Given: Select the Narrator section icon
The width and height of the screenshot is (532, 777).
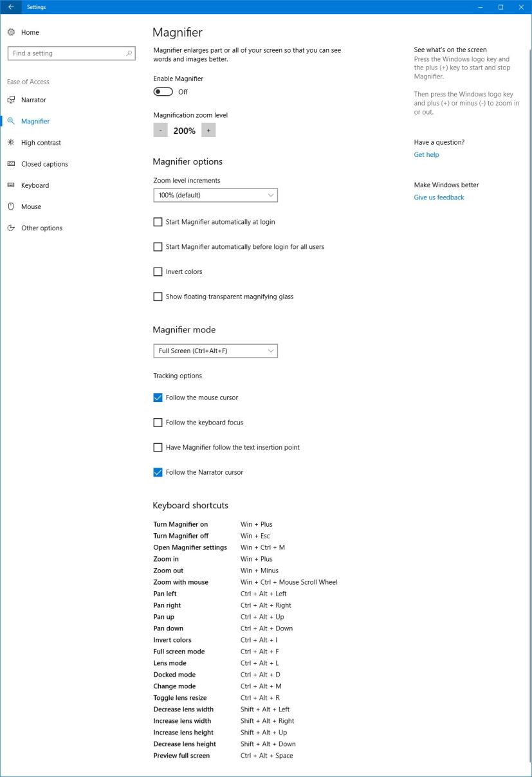Looking at the screenshot, I should 11,100.
